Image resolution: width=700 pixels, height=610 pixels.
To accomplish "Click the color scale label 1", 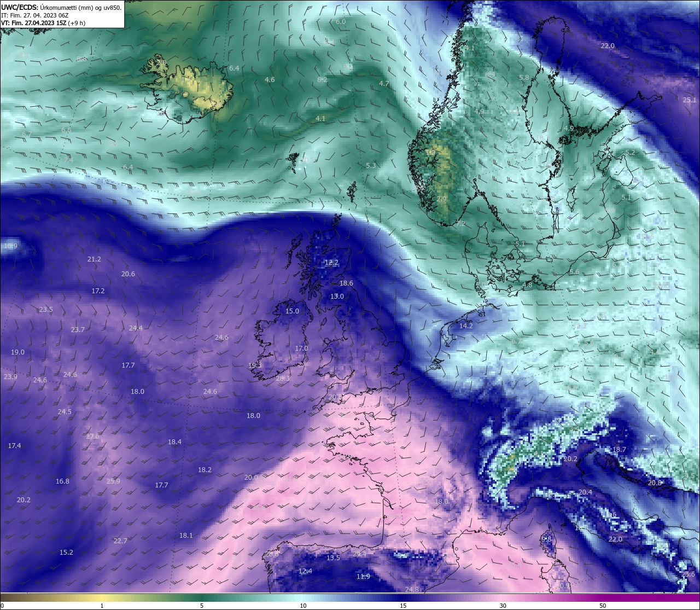I will click(x=102, y=606).
